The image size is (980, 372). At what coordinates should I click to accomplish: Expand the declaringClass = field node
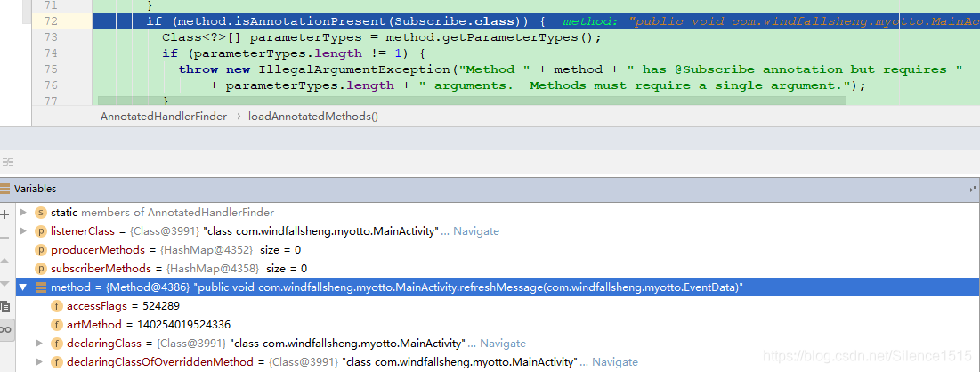click(x=39, y=344)
